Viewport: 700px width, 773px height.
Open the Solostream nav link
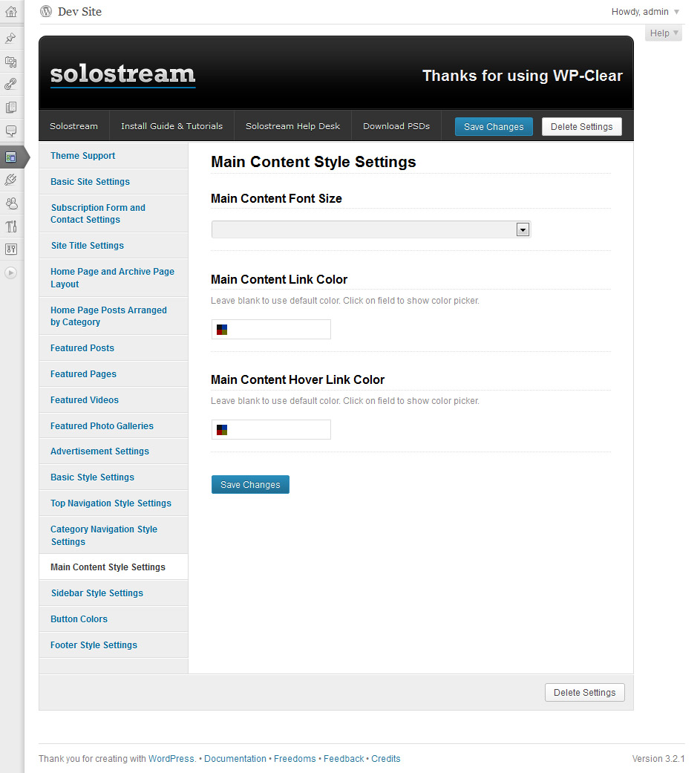pyautogui.click(x=74, y=126)
